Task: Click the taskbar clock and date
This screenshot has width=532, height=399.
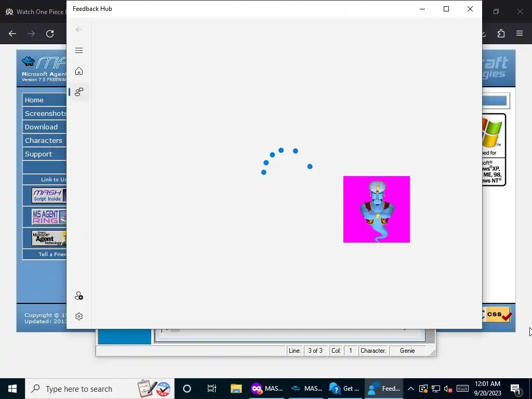Action: [x=487, y=389]
